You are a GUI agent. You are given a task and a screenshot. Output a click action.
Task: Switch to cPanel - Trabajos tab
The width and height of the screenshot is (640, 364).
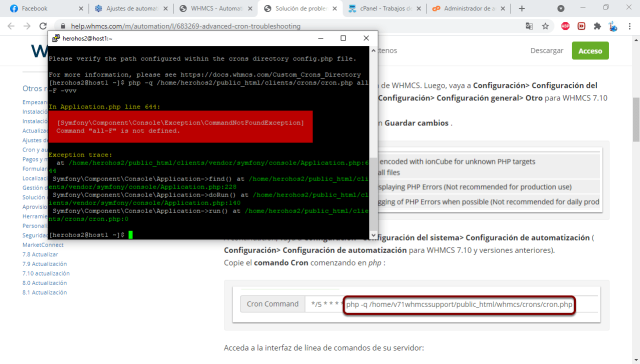coord(385,8)
